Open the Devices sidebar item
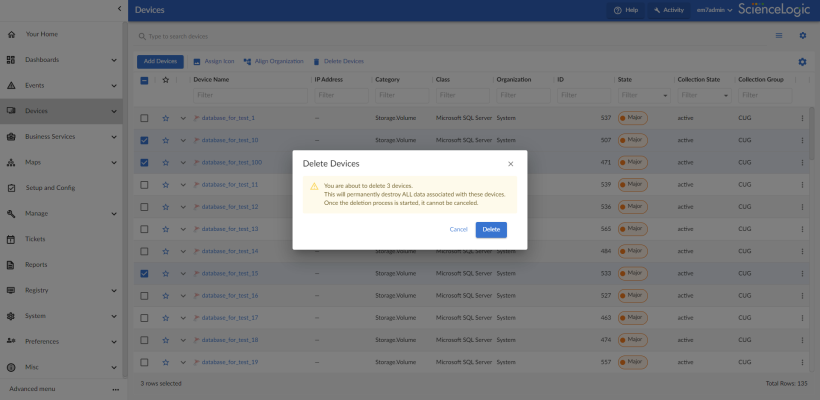The image size is (820, 400). [61, 111]
